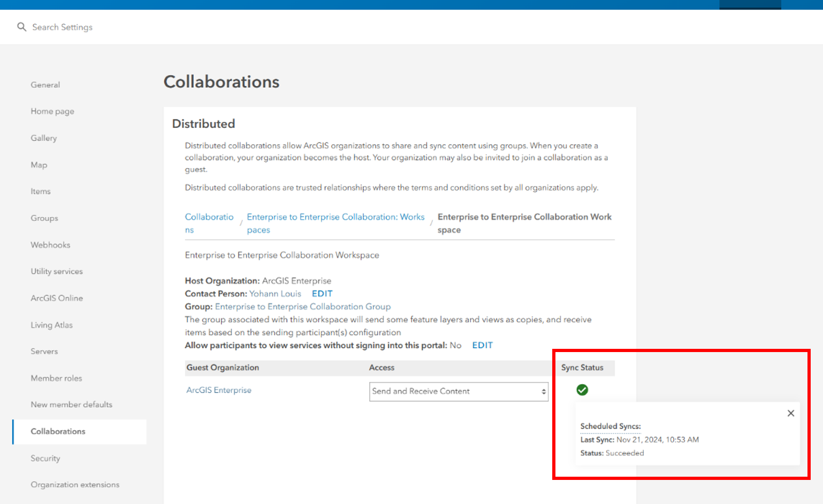
Task: Open contact person Yohann Louis
Action: 275,294
